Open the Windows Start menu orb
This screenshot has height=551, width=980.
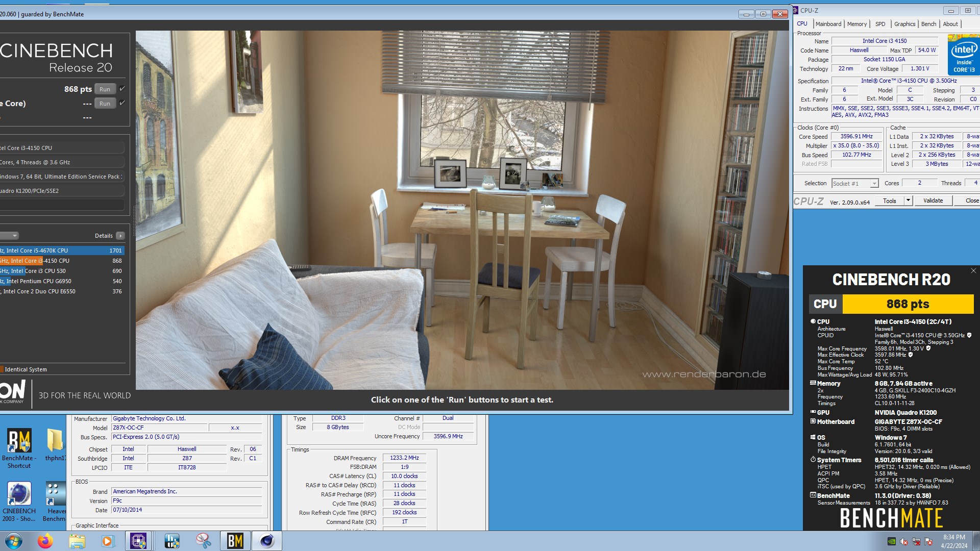(x=14, y=541)
